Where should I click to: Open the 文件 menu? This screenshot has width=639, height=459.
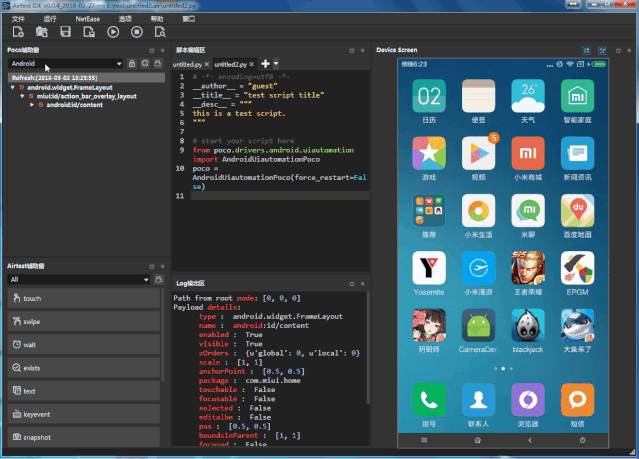(x=18, y=19)
